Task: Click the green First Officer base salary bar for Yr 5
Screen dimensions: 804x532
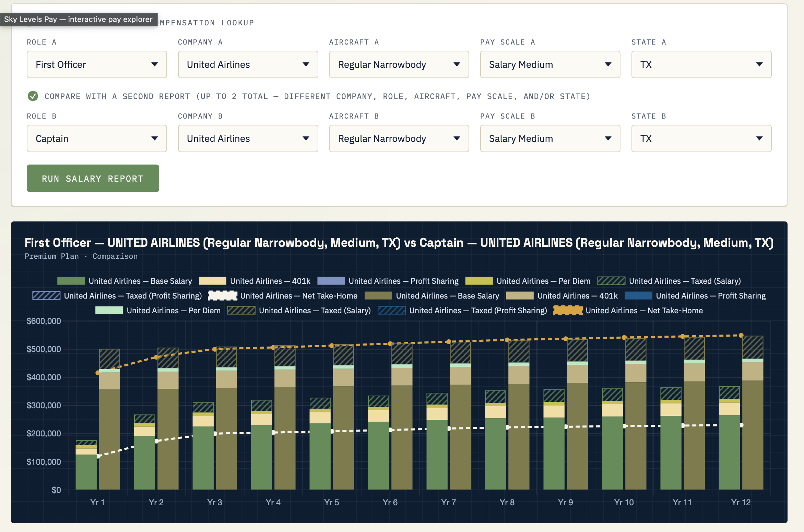Action: 320,457
